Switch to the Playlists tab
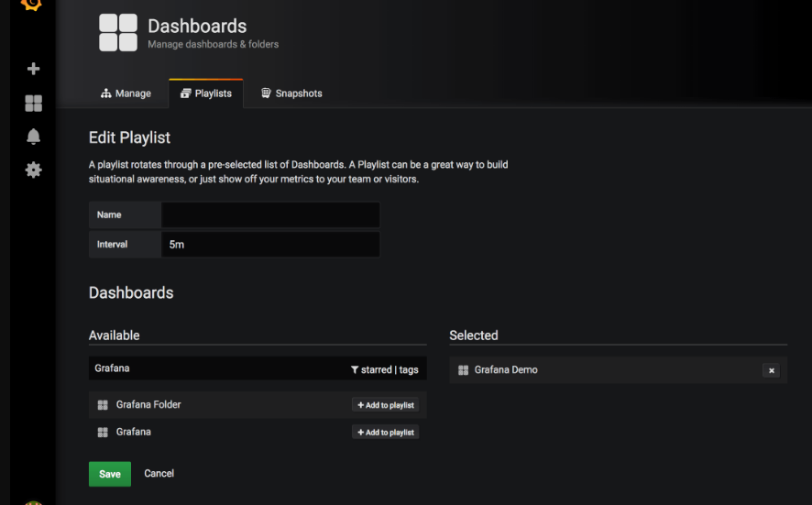The image size is (812, 505). point(206,93)
